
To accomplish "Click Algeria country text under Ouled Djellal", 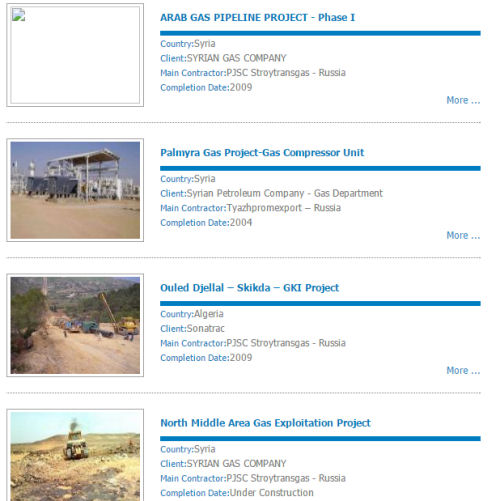I will pos(209,314).
